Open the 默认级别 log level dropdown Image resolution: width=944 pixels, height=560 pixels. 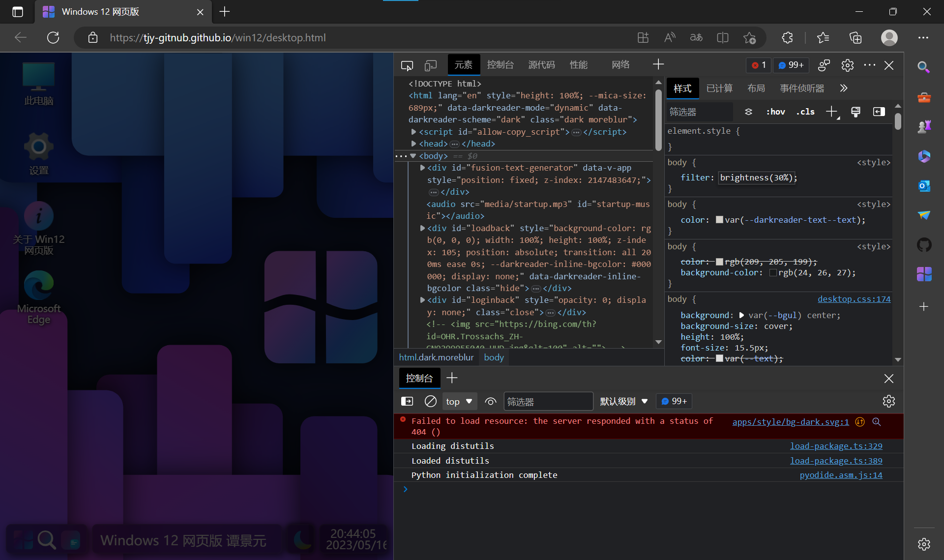point(623,401)
